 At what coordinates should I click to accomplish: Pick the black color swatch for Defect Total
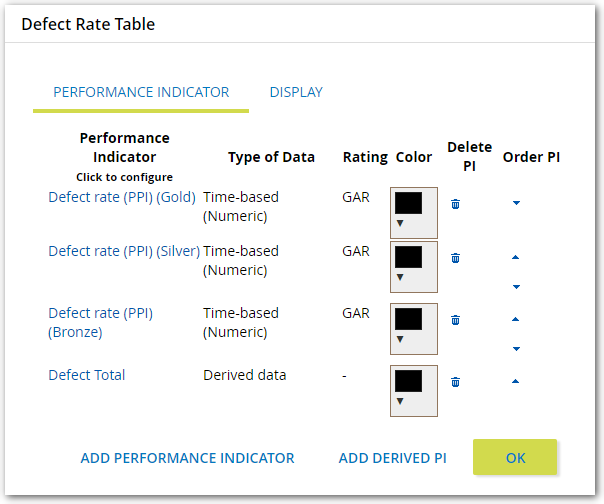(408, 381)
